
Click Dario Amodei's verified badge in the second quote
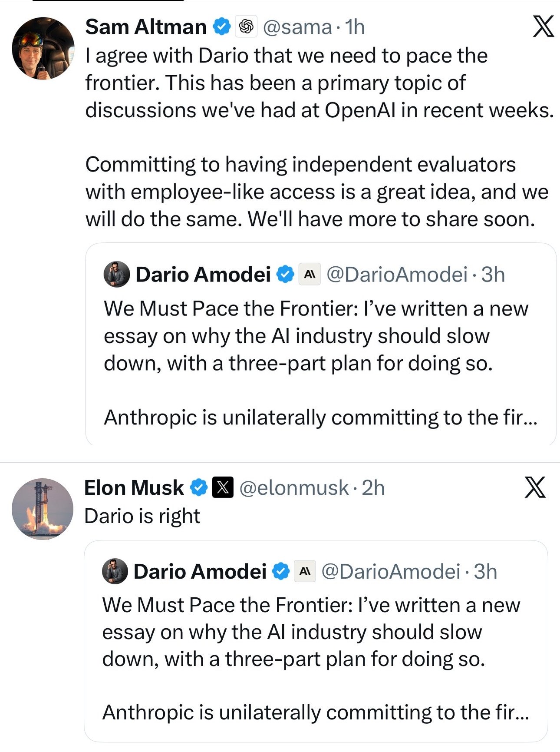pos(281,571)
